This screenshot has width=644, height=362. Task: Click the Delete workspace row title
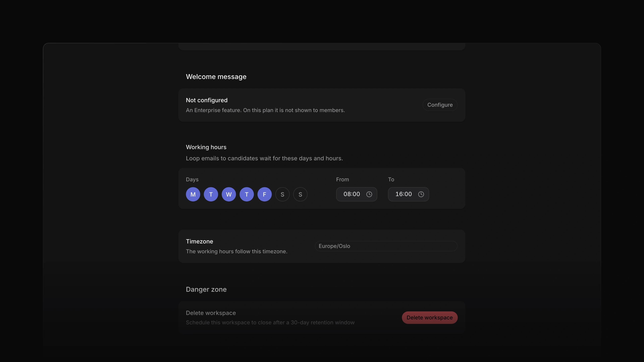pos(211,313)
